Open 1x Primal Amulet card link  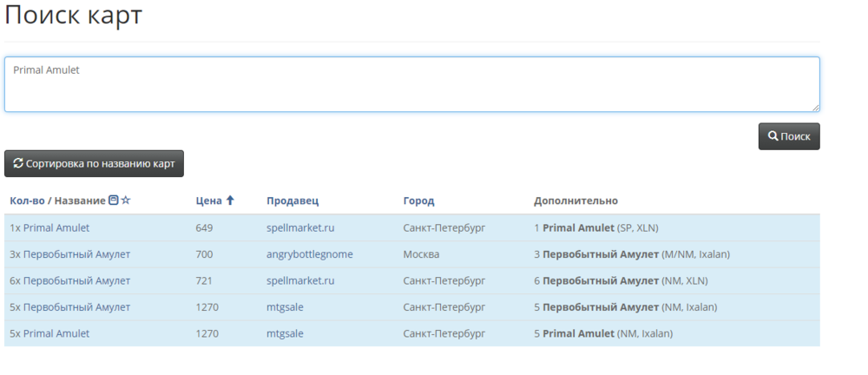49,228
